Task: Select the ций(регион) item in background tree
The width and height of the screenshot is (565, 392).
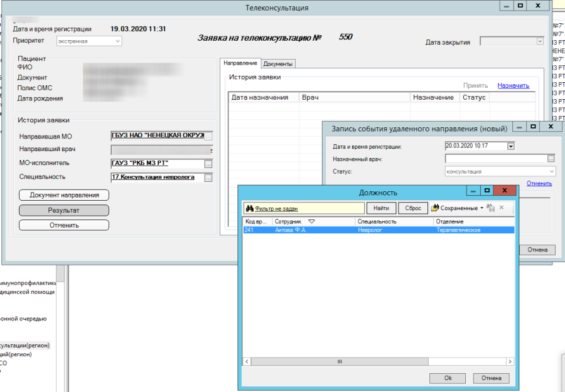Action: tap(16, 354)
